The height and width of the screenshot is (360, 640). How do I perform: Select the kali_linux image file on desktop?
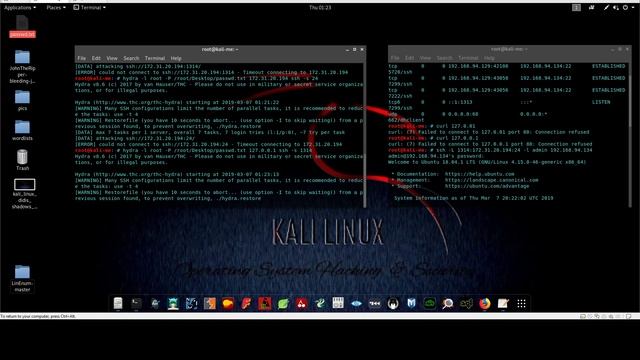coord(24,194)
